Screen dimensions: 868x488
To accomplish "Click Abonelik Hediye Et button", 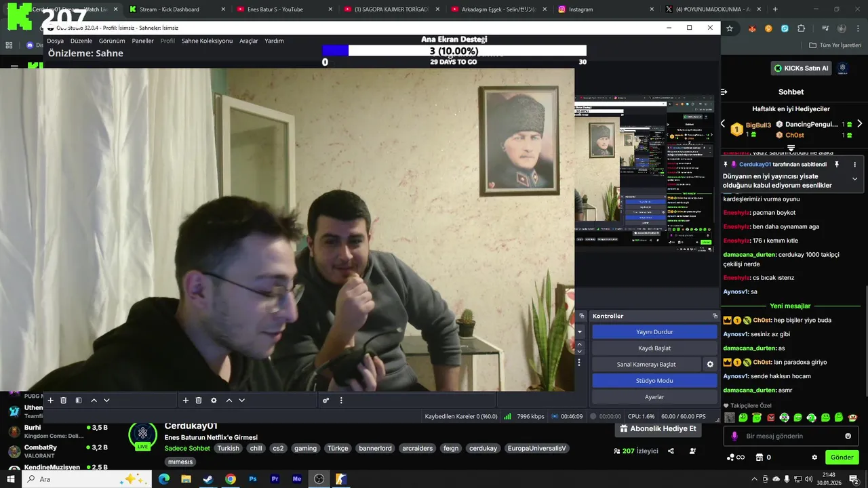I will pyautogui.click(x=658, y=429).
